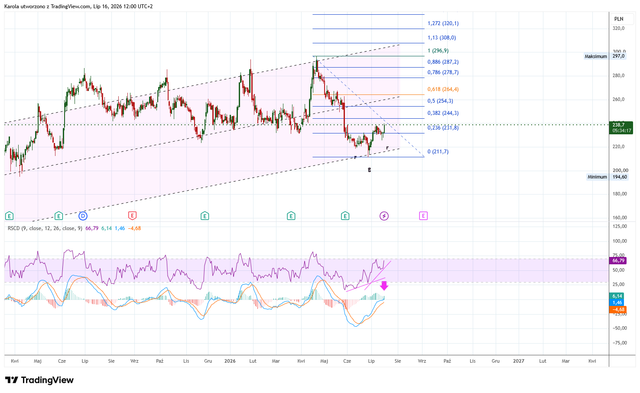Click the 2027 label on the time axis

coord(518,361)
